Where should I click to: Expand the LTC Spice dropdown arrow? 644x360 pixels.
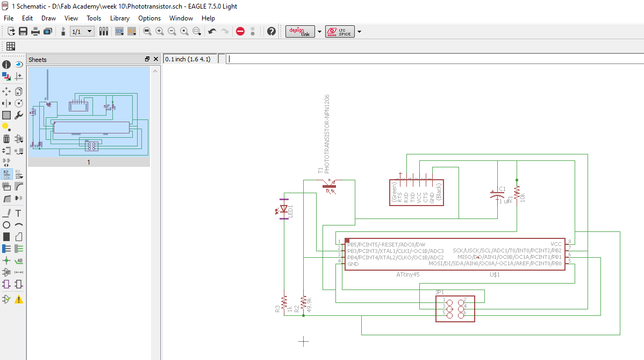(359, 32)
